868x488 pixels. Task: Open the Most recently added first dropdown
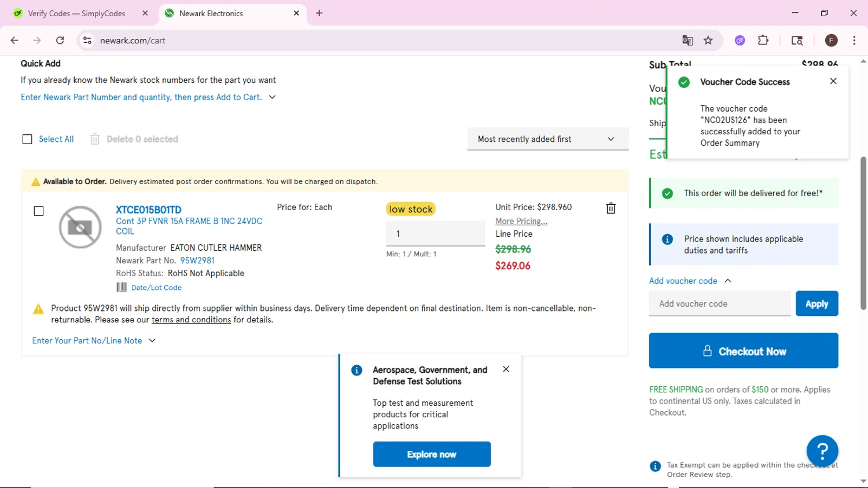(547, 139)
